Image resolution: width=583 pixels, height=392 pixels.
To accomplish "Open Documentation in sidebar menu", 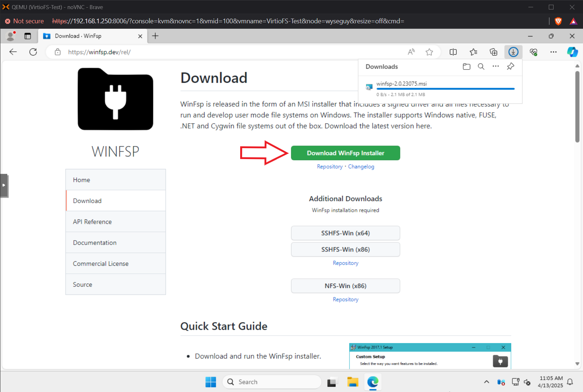I will coord(116,242).
